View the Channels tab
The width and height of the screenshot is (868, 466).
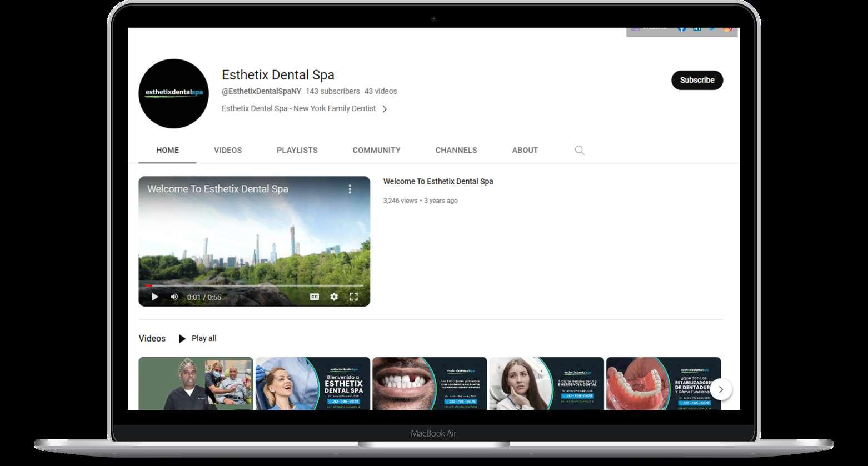tap(456, 150)
